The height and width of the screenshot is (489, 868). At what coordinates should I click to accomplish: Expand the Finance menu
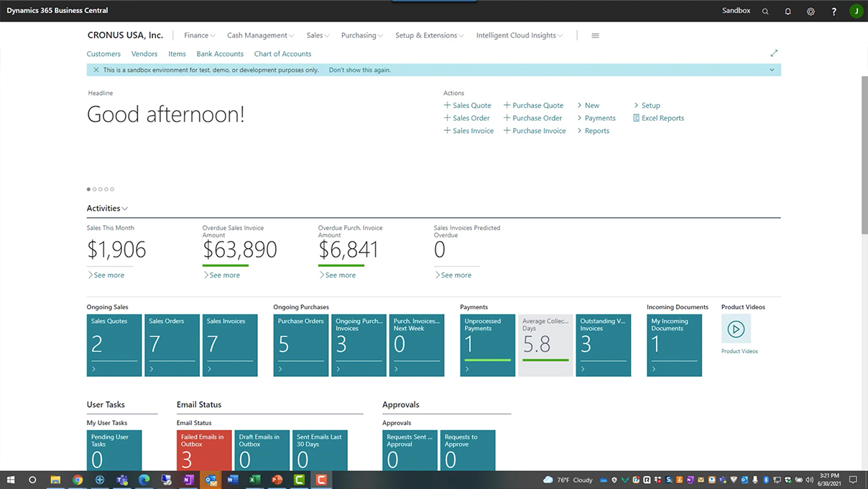pos(200,35)
